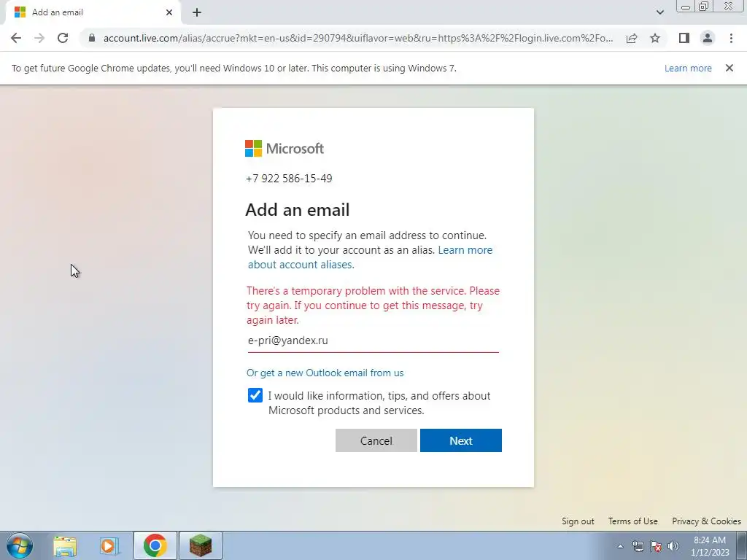Open Windows Explorer from taskbar
This screenshot has width=747, height=560.
click(x=65, y=545)
